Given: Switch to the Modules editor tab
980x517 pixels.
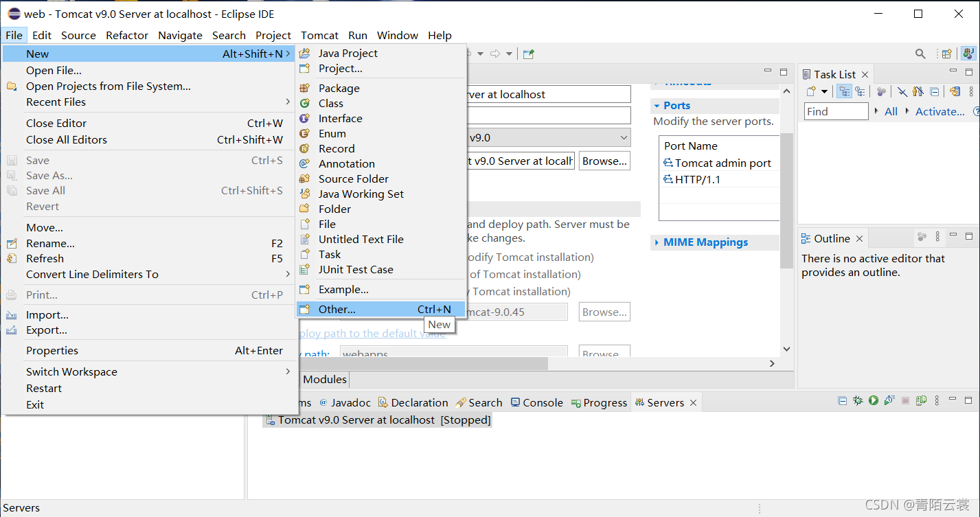Looking at the screenshot, I should coord(326,379).
